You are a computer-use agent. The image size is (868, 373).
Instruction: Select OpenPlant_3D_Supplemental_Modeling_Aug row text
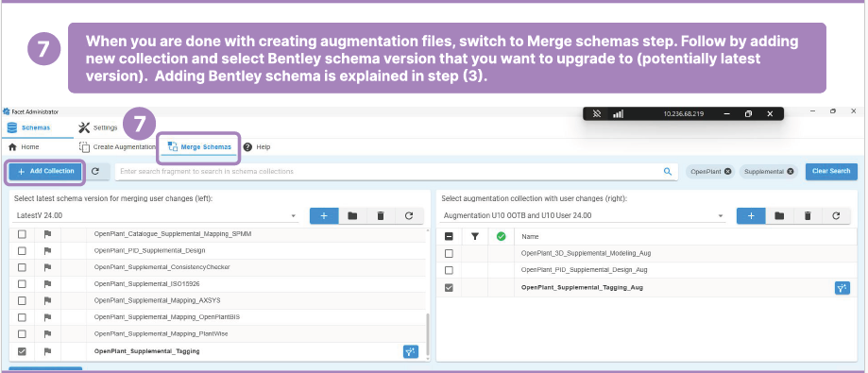[587, 253]
